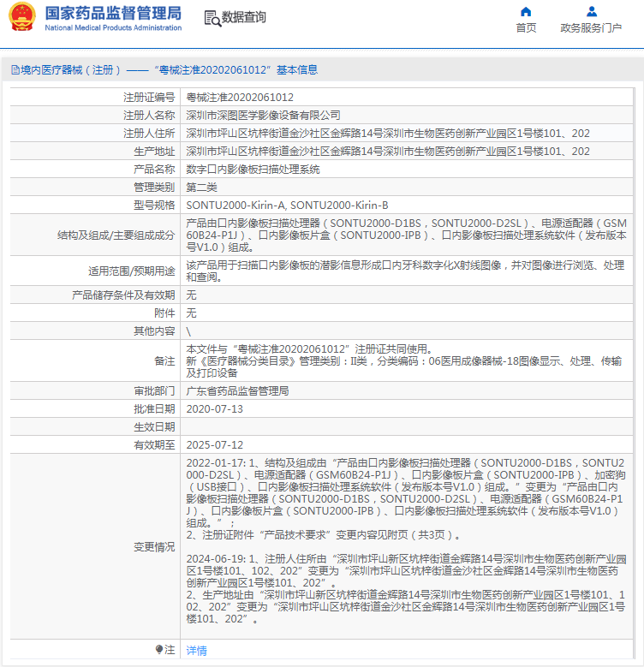644x667 pixels.
Task: Click the national emblem logo icon
Action: [22, 16]
